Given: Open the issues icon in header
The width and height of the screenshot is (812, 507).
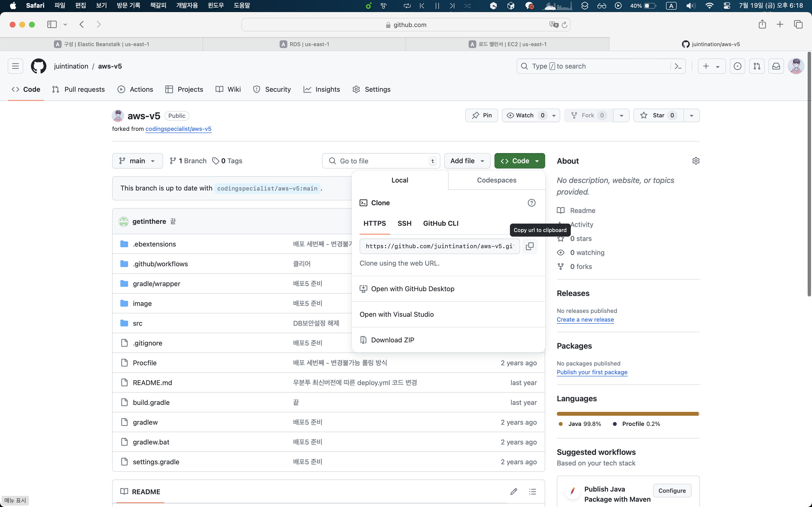Looking at the screenshot, I should pos(737,66).
